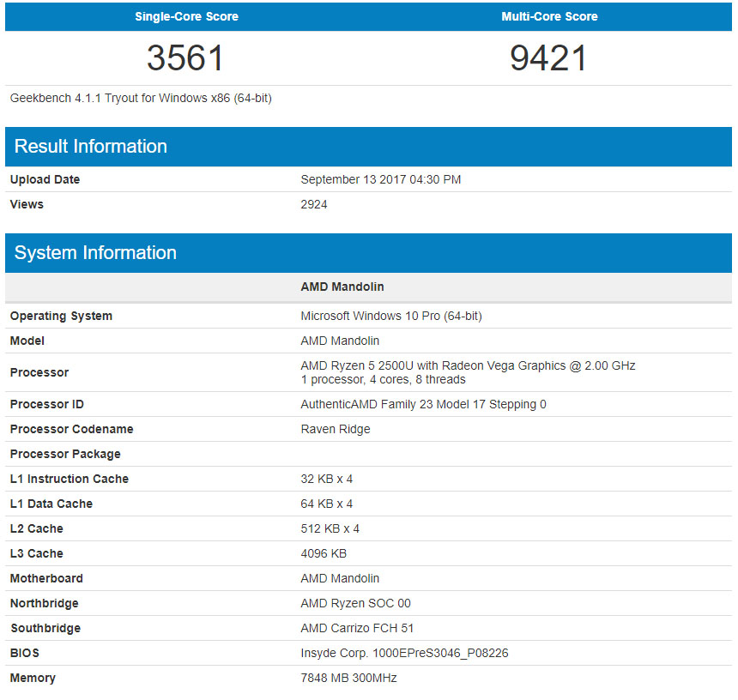Click the Northbridge label

click(45, 604)
